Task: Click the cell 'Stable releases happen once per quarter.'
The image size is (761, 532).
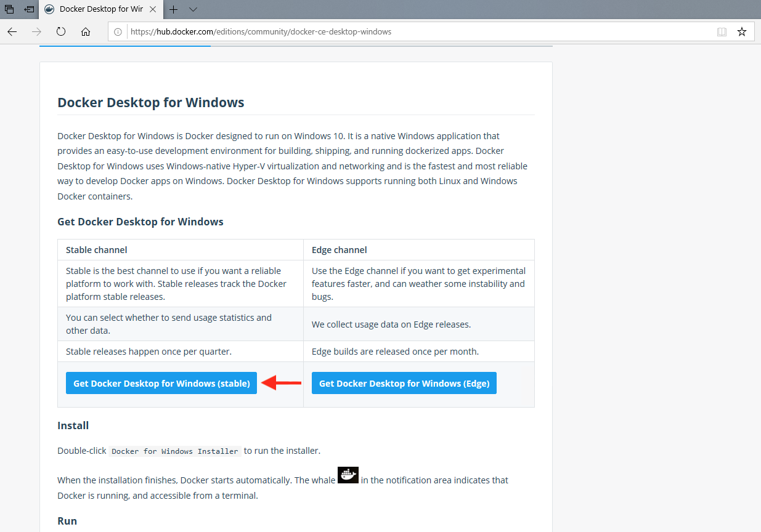Action: click(181, 352)
